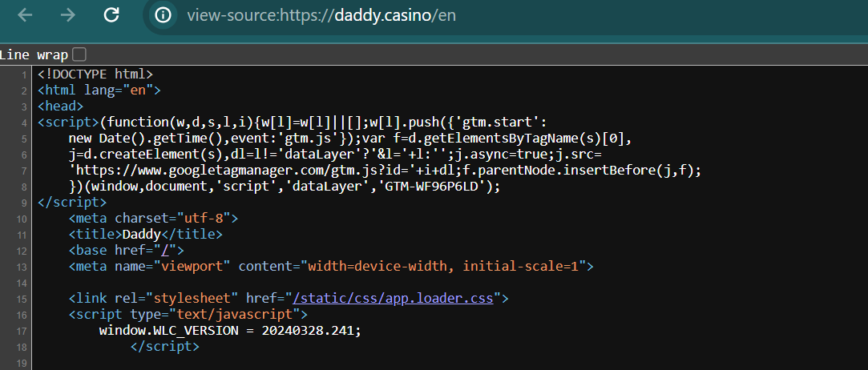Click the Line wrap label text
This screenshot has height=370, width=868.
34,54
